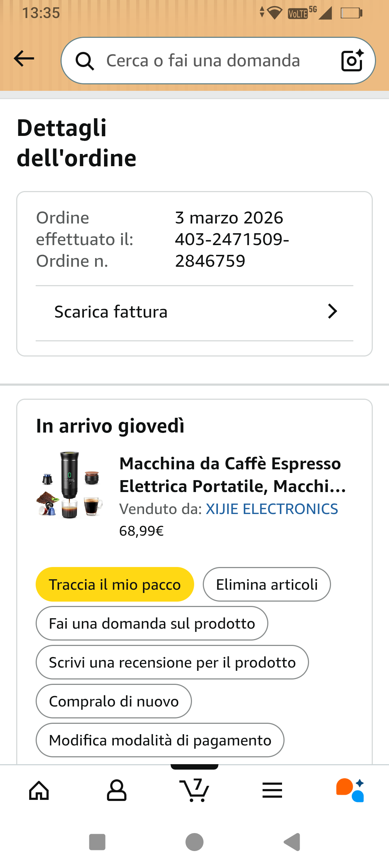The image size is (389, 868).
Task: Tap Elimina articoli button
Action: coord(267,584)
